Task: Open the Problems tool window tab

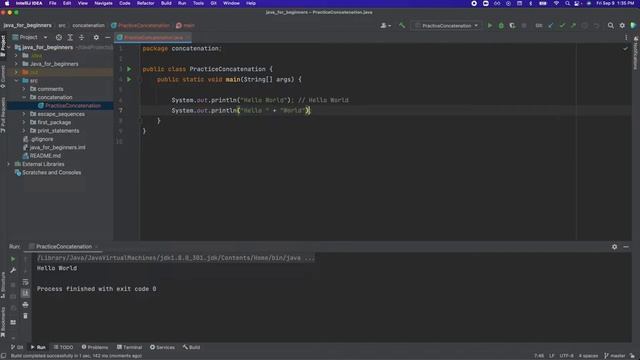Action: pyautogui.click(x=95, y=347)
